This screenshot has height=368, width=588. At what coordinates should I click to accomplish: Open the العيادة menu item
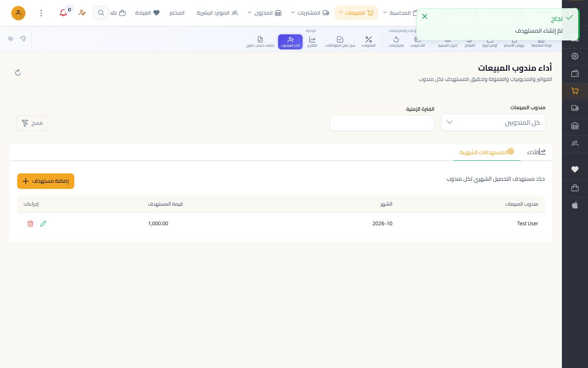tap(147, 13)
